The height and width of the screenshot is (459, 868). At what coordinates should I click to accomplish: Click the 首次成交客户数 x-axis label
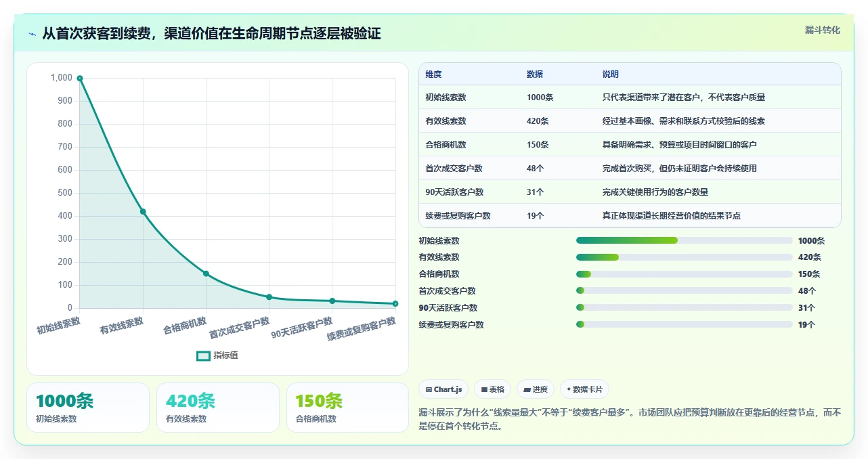pyautogui.click(x=239, y=328)
